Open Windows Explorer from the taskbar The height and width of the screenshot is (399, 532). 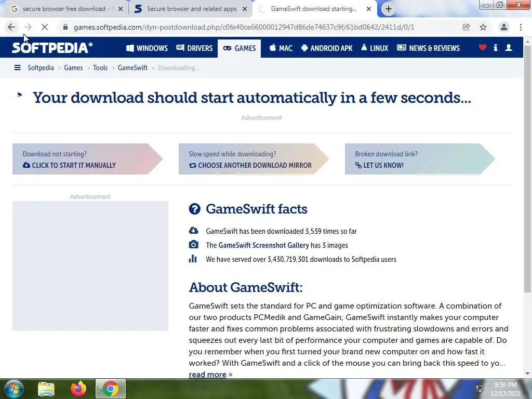pos(46,389)
